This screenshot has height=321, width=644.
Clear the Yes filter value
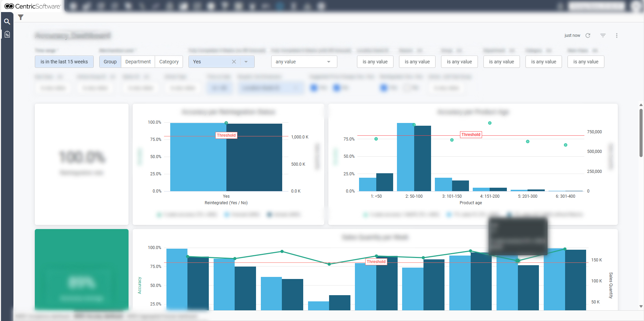(234, 62)
